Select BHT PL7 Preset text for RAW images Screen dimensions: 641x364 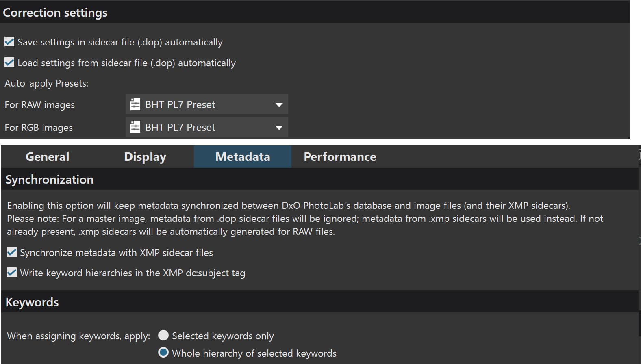tap(180, 104)
